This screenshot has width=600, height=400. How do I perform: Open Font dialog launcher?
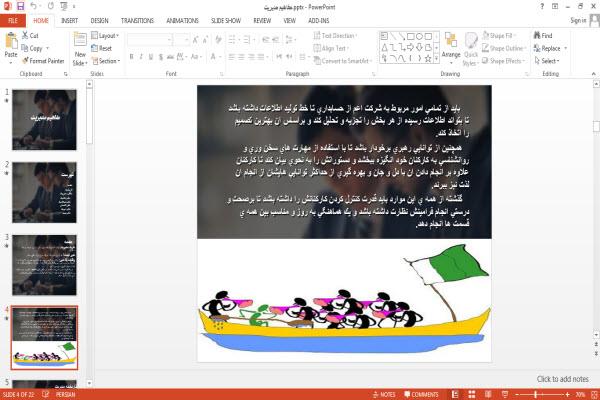tap(221, 74)
